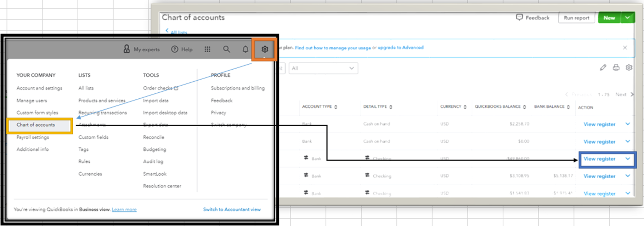644x226 pixels.
Task: Click the green New button
Action: (609, 18)
